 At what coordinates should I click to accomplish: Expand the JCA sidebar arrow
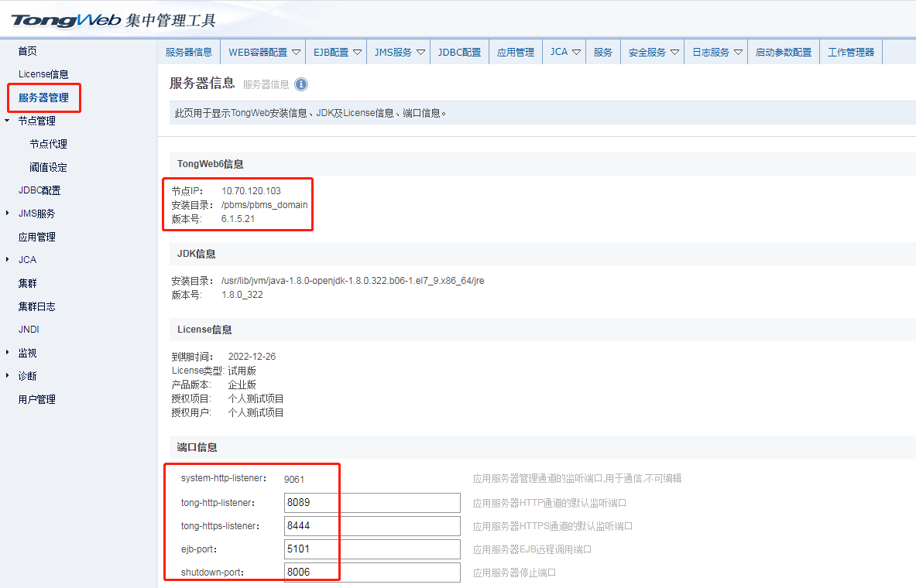pos(7,259)
